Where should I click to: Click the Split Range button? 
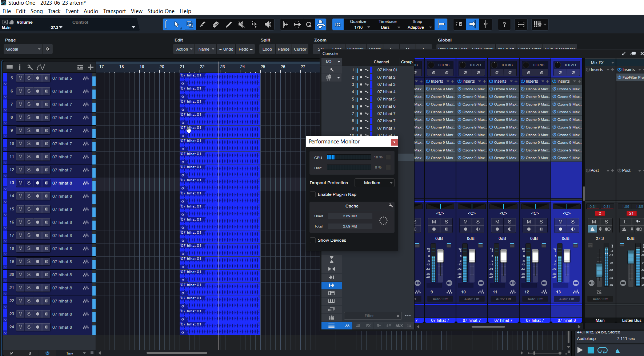(x=283, y=49)
